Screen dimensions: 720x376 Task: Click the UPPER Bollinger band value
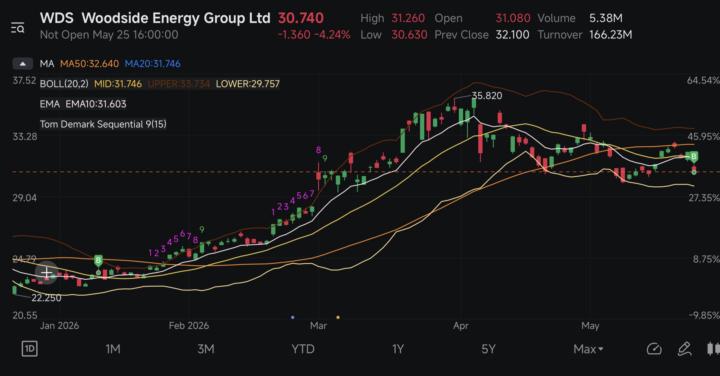pos(179,84)
